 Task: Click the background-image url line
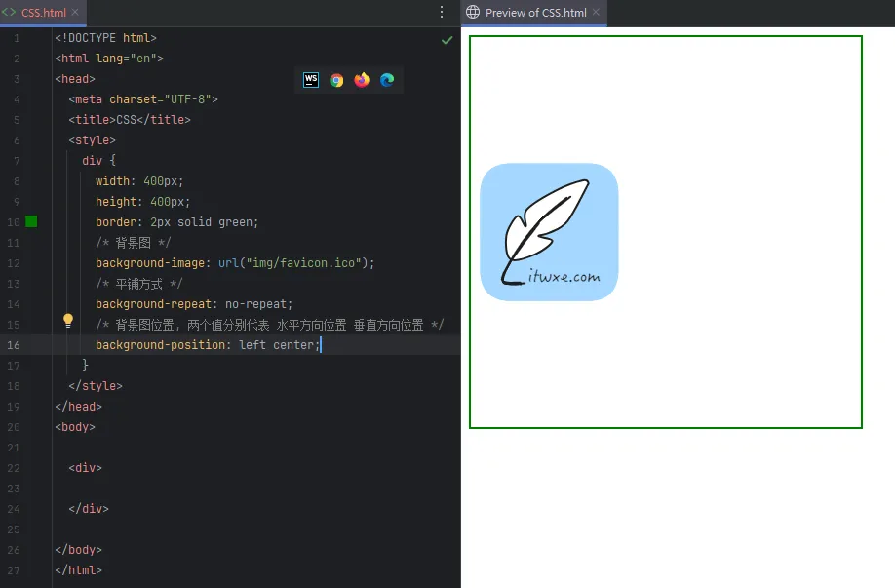[235, 263]
